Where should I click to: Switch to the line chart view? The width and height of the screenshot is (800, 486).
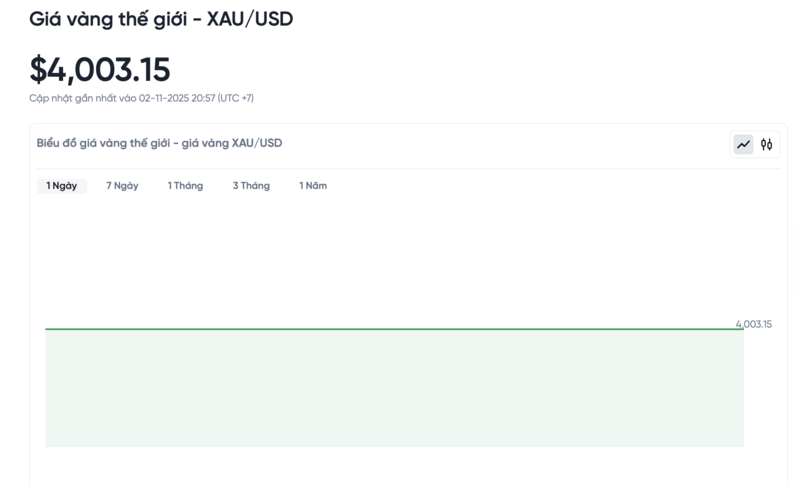tap(743, 145)
